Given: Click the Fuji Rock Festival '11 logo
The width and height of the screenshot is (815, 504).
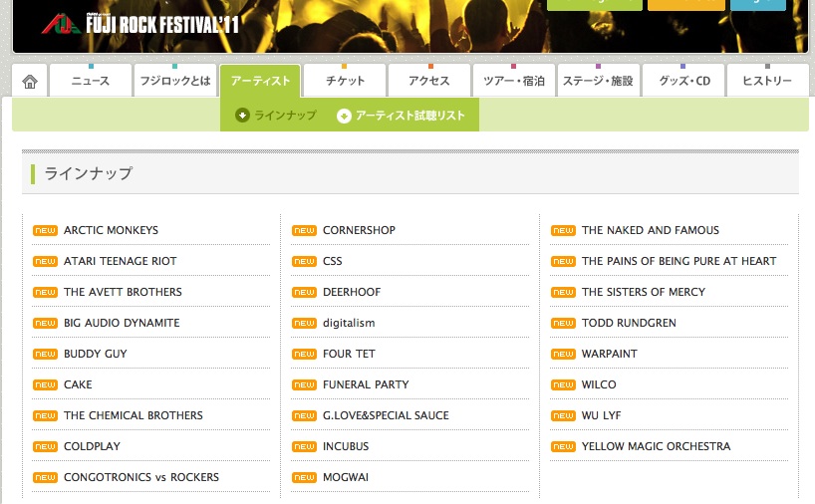Looking at the screenshot, I should [x=140, y=24].
